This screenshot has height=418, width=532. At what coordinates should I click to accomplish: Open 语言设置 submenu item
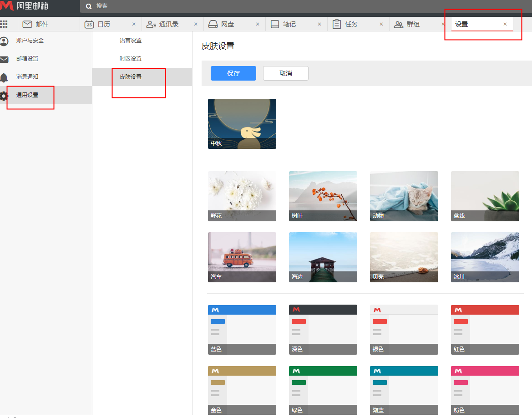tap(131, 41)
